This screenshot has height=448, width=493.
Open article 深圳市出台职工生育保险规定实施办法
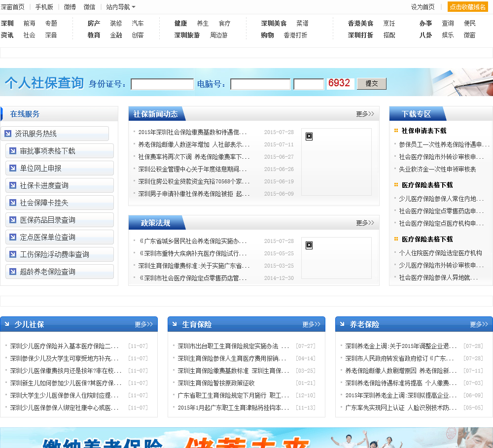point(233,346)
